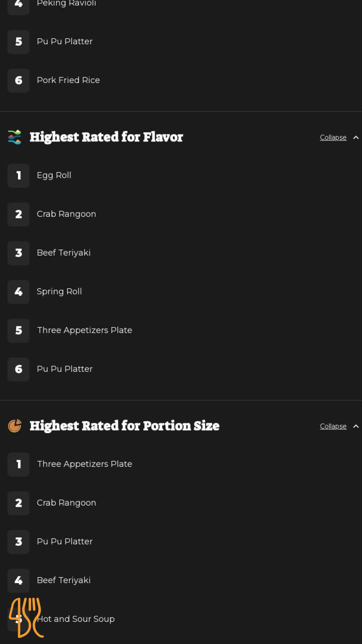
Task: Open Spring Roll menu item
Action: 59,291
